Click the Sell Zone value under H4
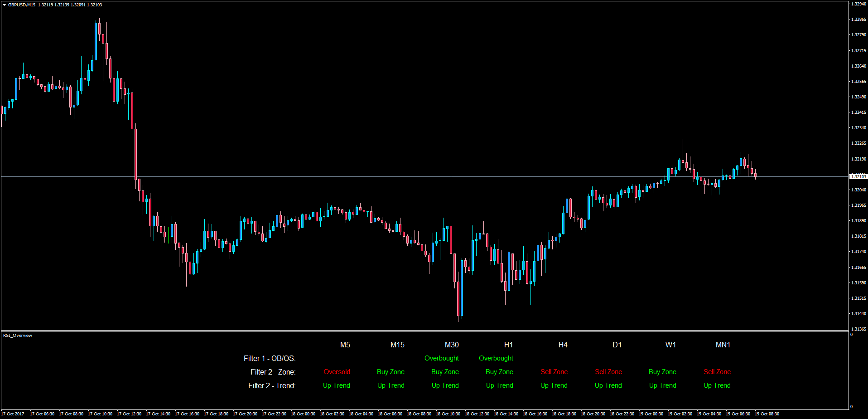Screen dimensions: 868x419 tap(554, 372)
